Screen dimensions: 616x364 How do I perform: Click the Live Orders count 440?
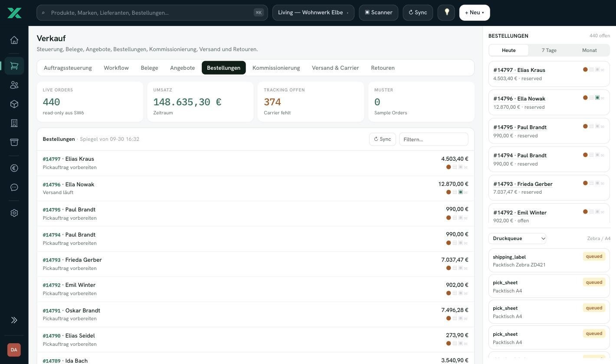[51, 102]
